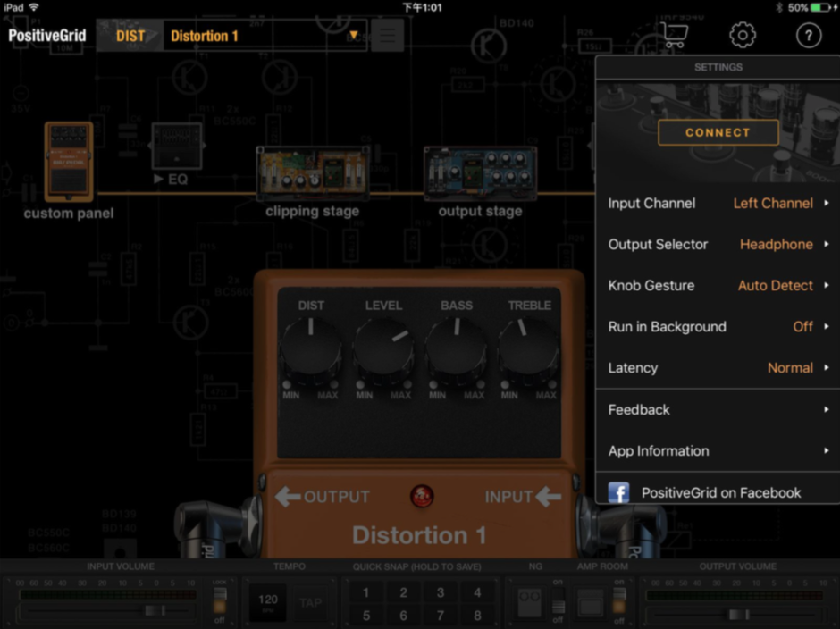
Task: Click the Facebook logo icon
Action: (x=618, y=492)
